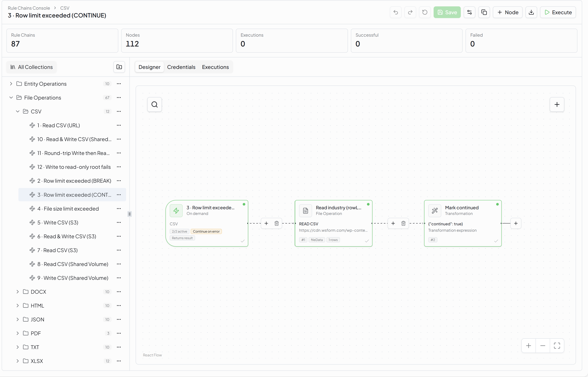Add node between Read industry and Mark continued
The image size is (588, 377).
pyautogui.click(x=393, y=223)
